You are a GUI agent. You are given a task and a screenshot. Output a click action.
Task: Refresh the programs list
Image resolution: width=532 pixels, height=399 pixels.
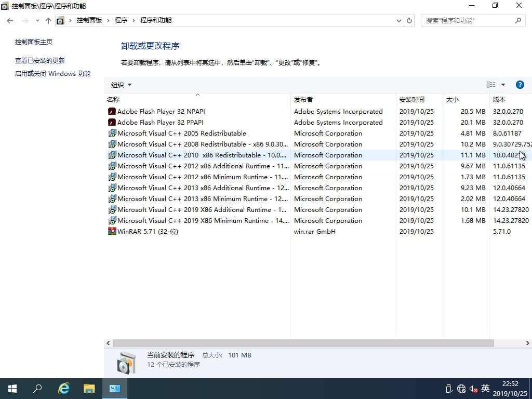pyautogui.click(x=409, y=21)
